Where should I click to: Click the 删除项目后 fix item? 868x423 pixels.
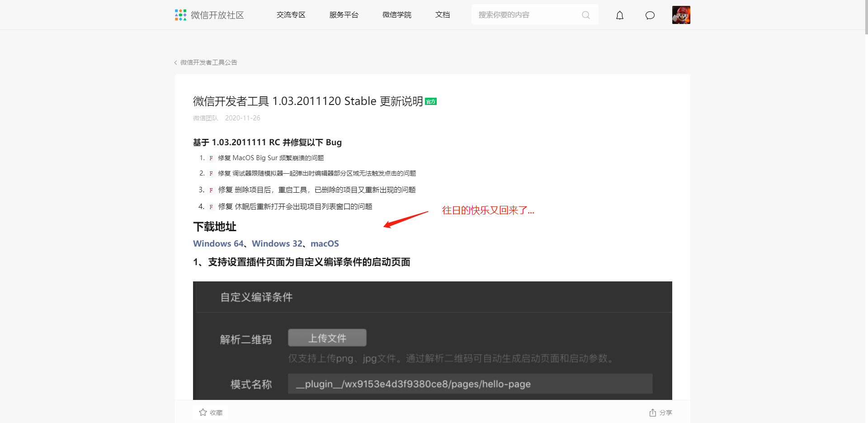pyautogui.click(x=317, y=190)
